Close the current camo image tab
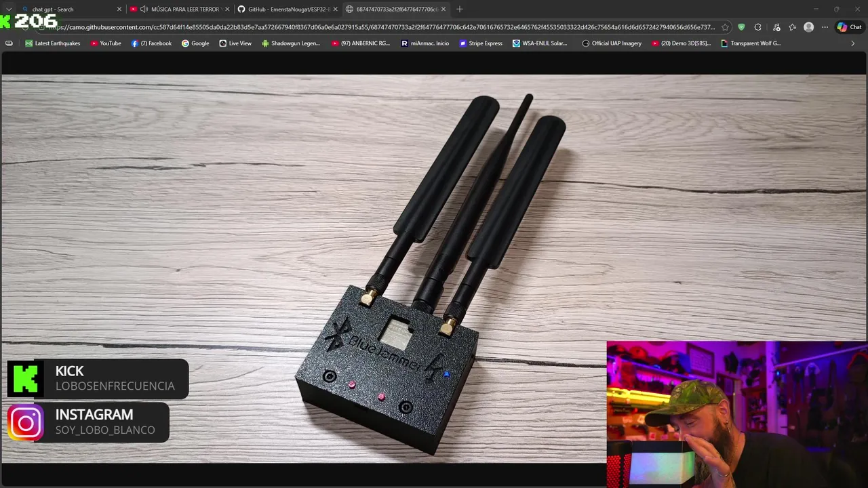This screenshot has width=868, height=488. (443, 9)
